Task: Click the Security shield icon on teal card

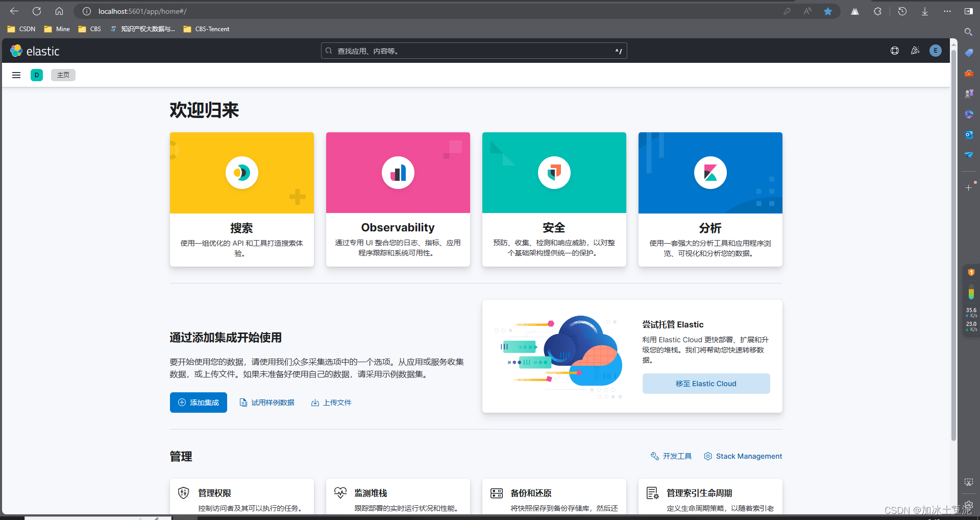Action: point(554,173)
